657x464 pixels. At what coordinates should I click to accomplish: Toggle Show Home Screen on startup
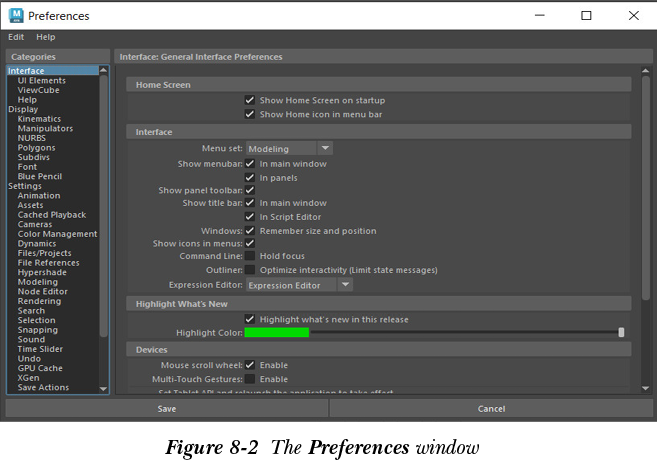tap(250, 101)
